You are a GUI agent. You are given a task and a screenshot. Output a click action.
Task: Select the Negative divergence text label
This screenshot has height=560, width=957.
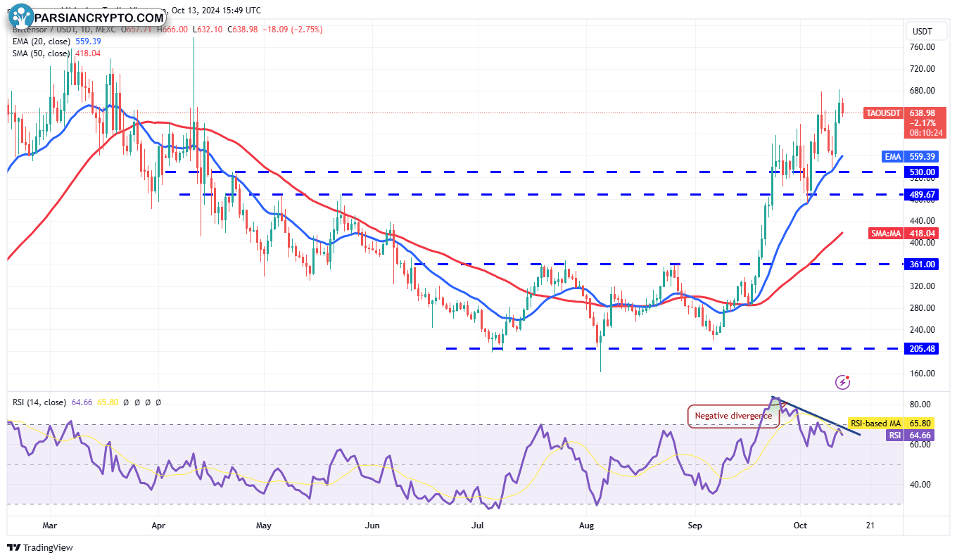tap(733, 416)
